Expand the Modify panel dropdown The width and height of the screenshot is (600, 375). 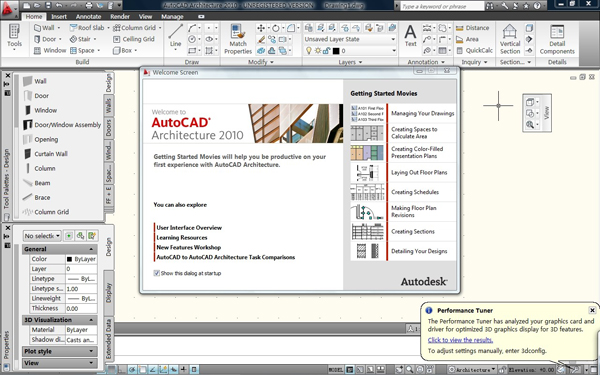pyautogui.click(x=261, y=62)
